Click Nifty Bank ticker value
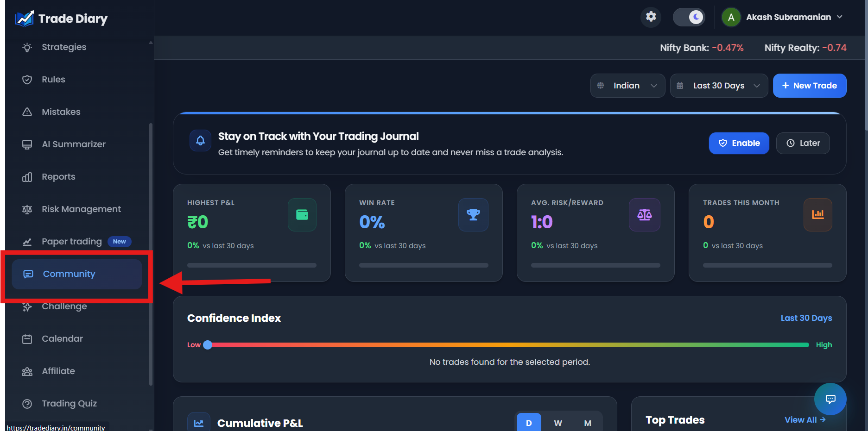The width and height of the screenshot is (868, 431). [x=728, y=48]
